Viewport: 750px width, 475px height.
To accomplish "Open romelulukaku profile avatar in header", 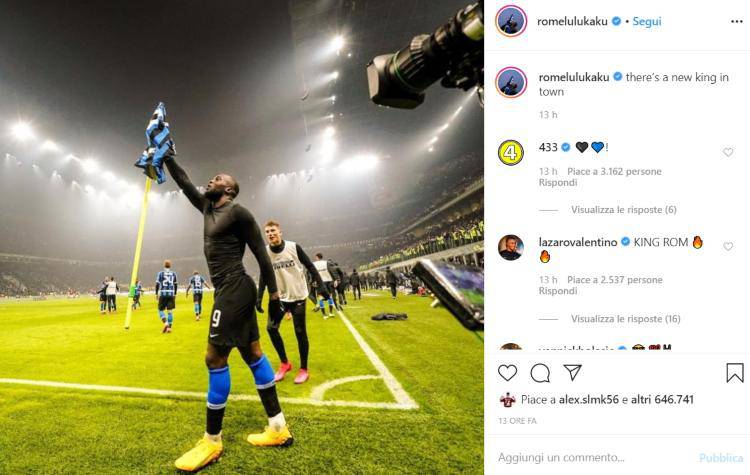I will [x=511, y=21].
